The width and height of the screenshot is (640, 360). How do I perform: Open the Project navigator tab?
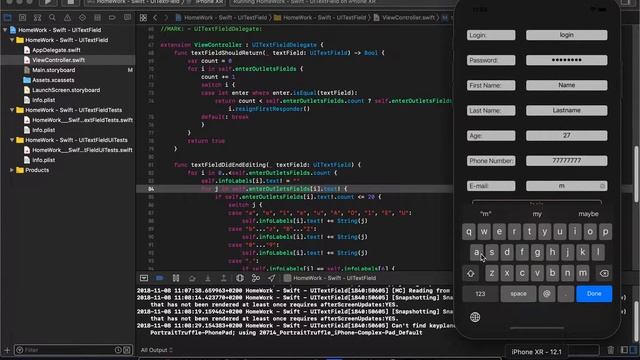7,18
